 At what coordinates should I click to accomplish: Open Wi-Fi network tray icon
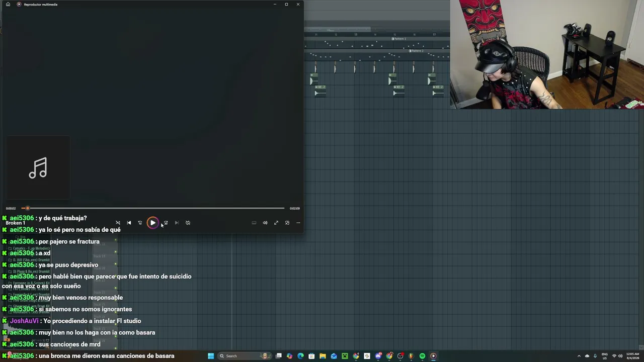tap(614, 356)
